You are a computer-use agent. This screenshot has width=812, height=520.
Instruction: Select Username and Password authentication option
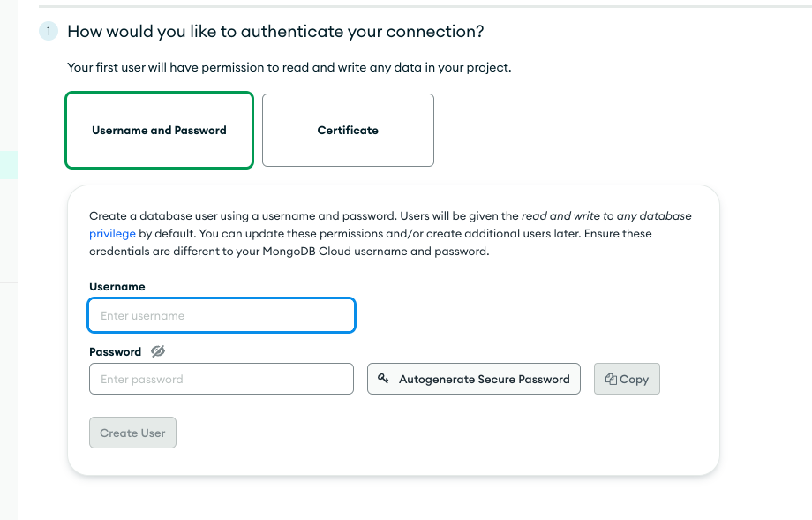coord(159,130)
